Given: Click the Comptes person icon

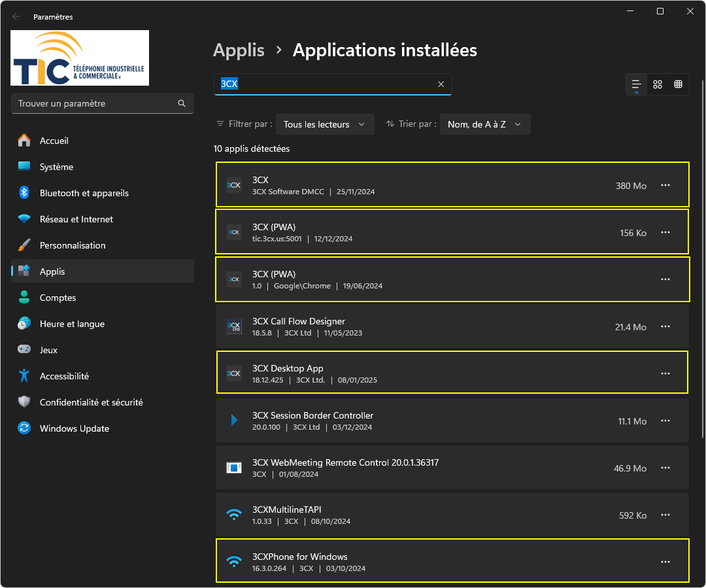Looking at the screenshot, I should pos(24,297).
